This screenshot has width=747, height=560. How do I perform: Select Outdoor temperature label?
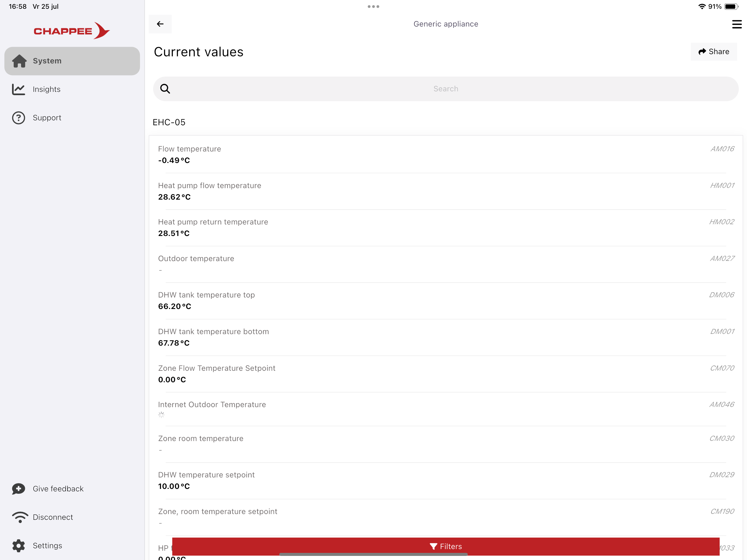coord(196,258)
